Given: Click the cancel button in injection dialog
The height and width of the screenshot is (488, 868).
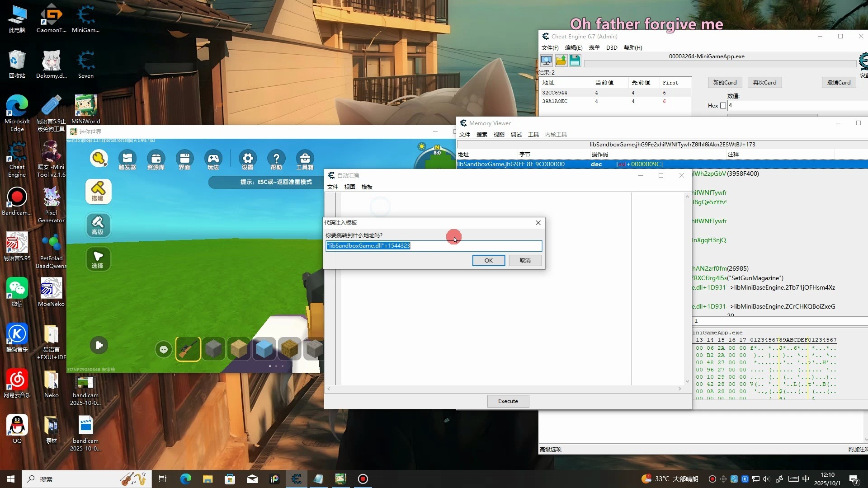Looking at the screenshot, I should pyautogui.click(x=524, y=260).
